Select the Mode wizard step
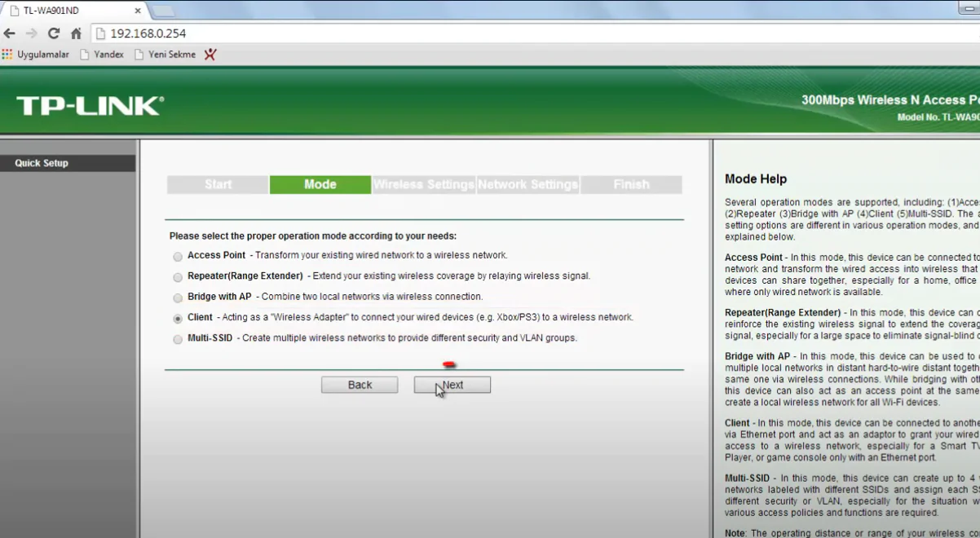 [x=320, y=184]
